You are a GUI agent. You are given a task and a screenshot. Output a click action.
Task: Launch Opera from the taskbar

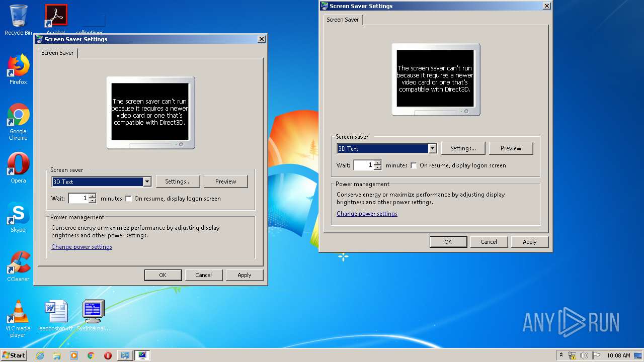[x=108, y=355]
